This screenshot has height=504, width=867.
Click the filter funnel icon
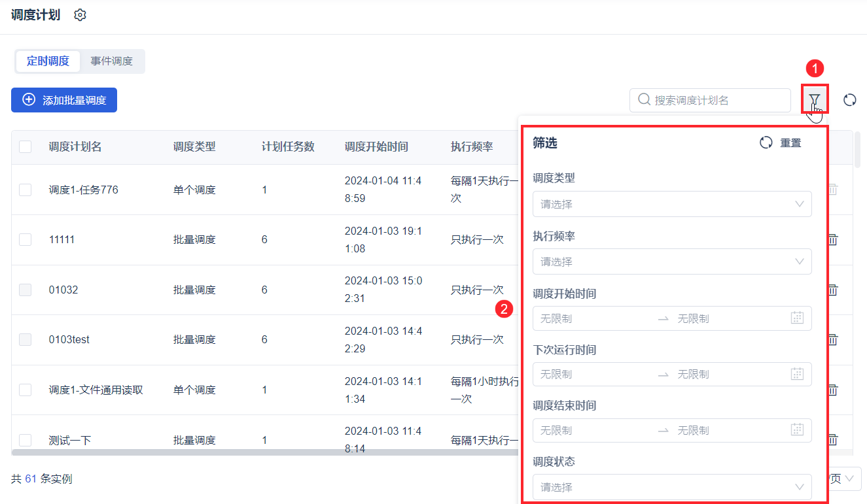[814, 100]
